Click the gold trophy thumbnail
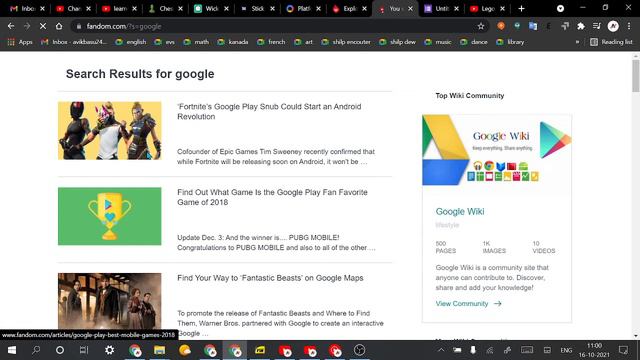Image resolution: width=640 pixels, height=360 pixels. [109, 216]
